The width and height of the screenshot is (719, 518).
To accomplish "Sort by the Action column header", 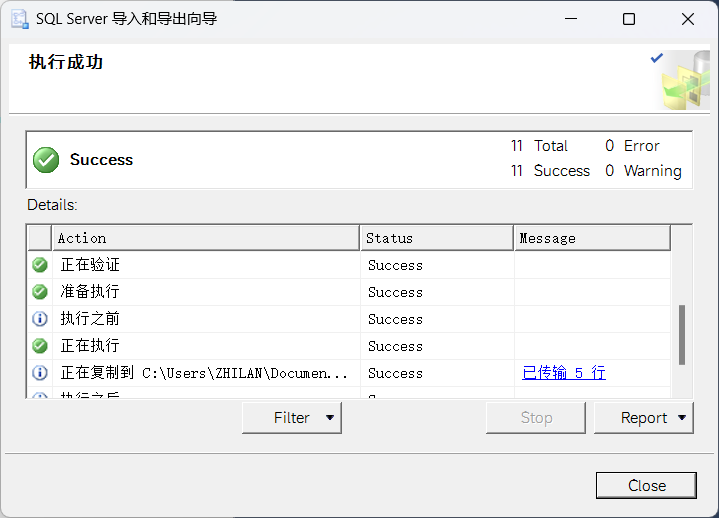I will pyautogui.click(x=206, y=238).
